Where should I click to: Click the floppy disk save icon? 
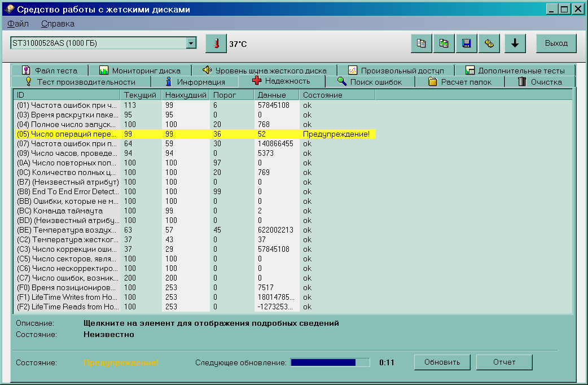(x=467, y=43)
